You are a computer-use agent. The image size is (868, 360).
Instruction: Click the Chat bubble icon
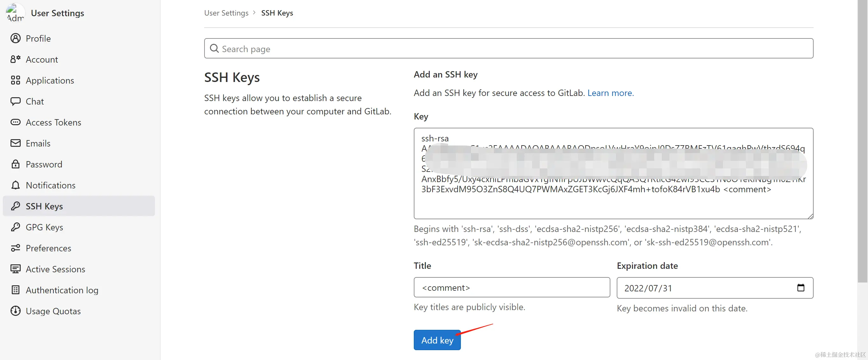pyautogui.click(x=16, y=101)
